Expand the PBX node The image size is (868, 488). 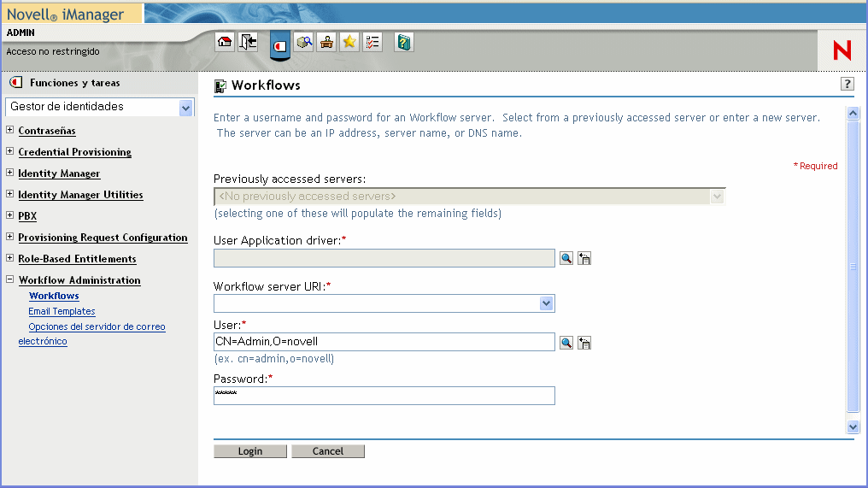point(10,215)
